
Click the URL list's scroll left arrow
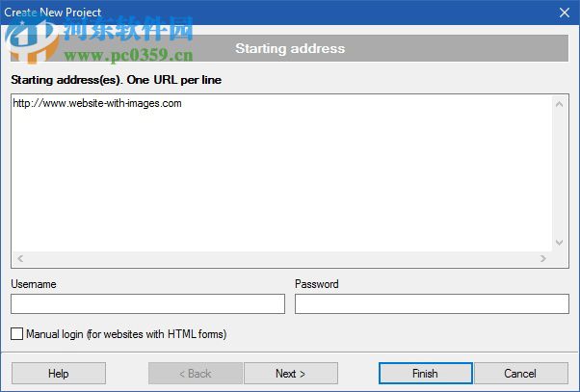click(x=20, y=258)
